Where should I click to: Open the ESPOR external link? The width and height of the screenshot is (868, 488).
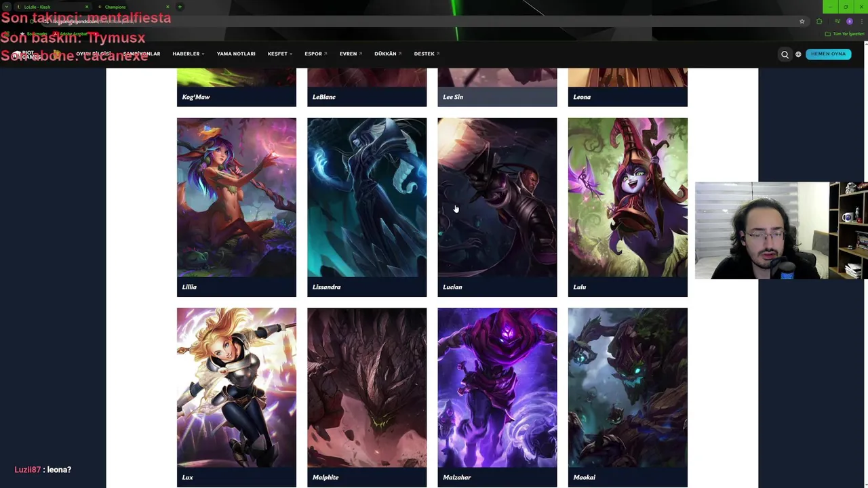[316, 54]
